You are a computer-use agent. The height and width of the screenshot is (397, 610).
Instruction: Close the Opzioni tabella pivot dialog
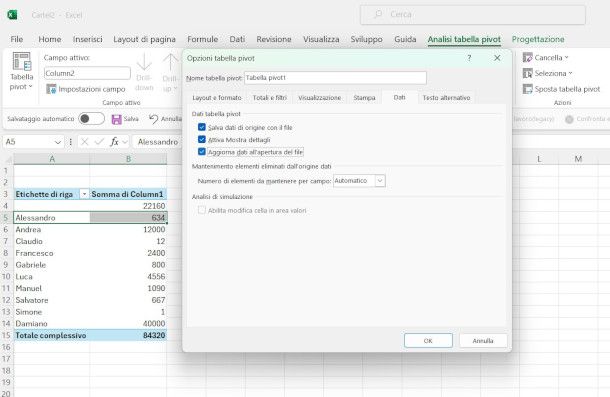click(497, 58)
